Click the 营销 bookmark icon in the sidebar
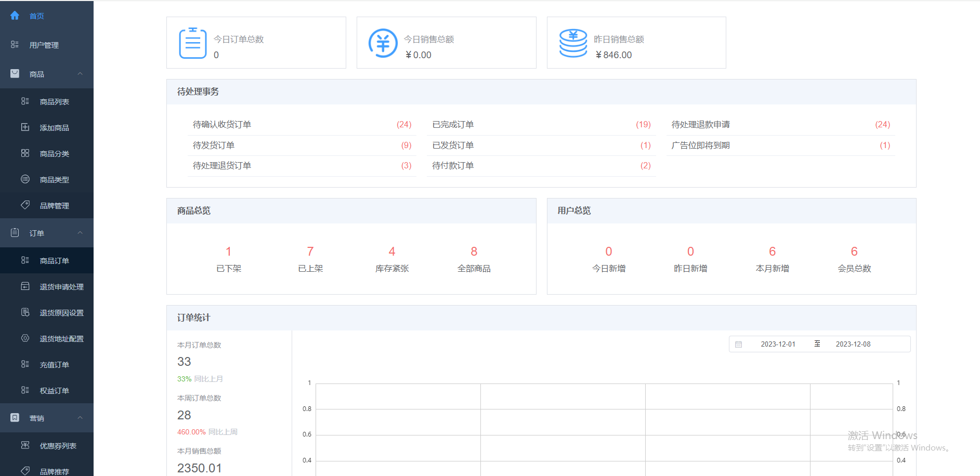 point(15,418)
